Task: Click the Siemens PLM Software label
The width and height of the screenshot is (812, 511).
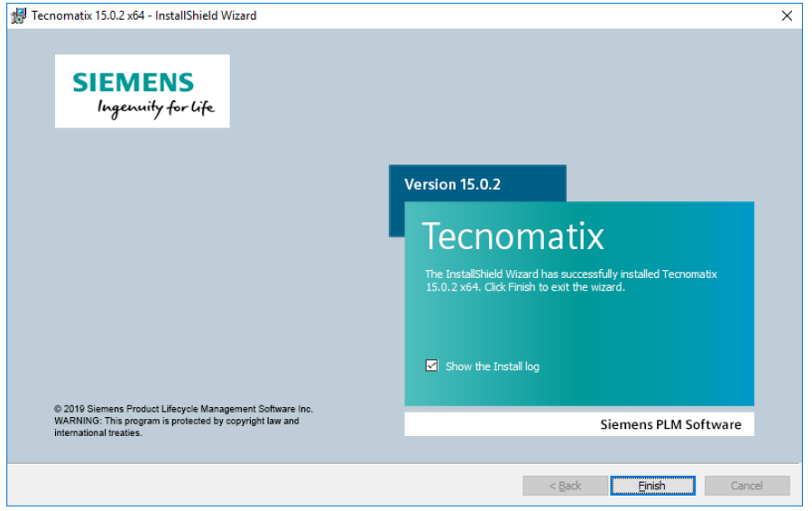Action: [670, 424]
